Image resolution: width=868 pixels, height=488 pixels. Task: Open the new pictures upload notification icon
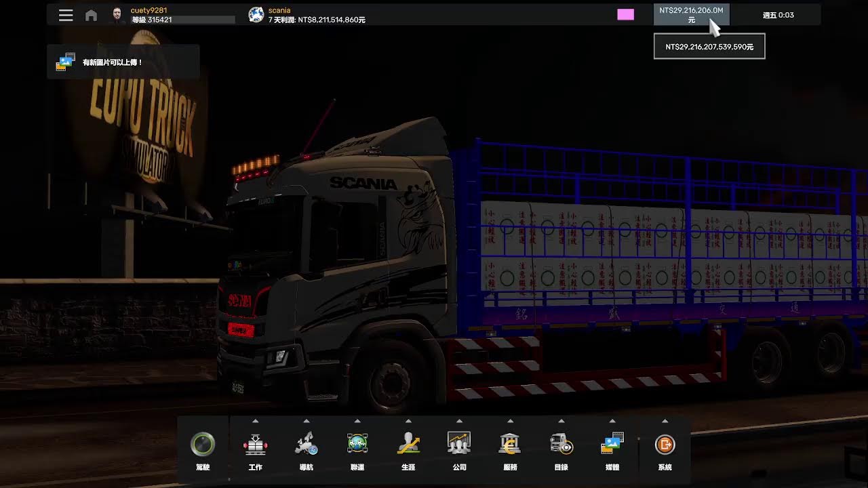(66, 62)
